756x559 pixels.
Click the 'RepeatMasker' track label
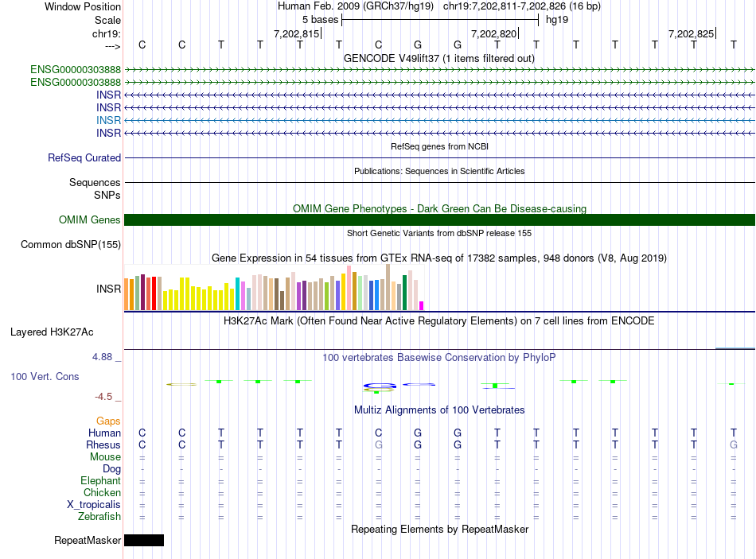[x=88, y=540]
